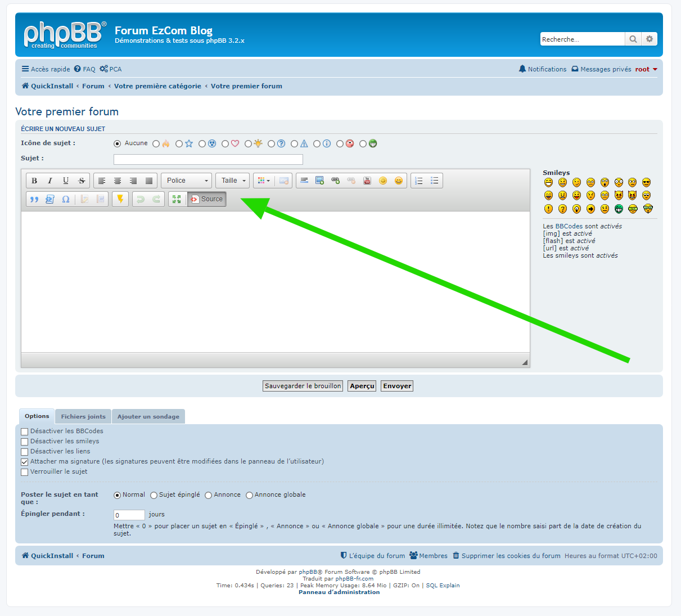Select Annonce globale radio option

coord(249,495)
